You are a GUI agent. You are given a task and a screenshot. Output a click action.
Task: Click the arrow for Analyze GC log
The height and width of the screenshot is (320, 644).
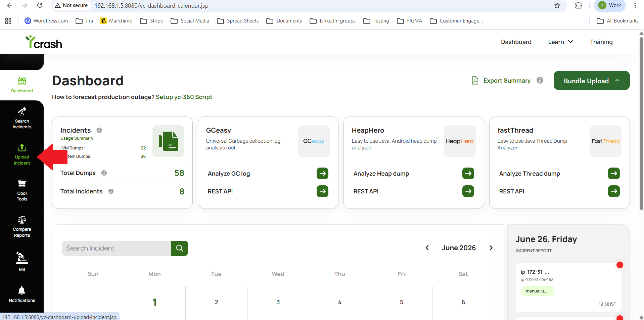point(322,174)
